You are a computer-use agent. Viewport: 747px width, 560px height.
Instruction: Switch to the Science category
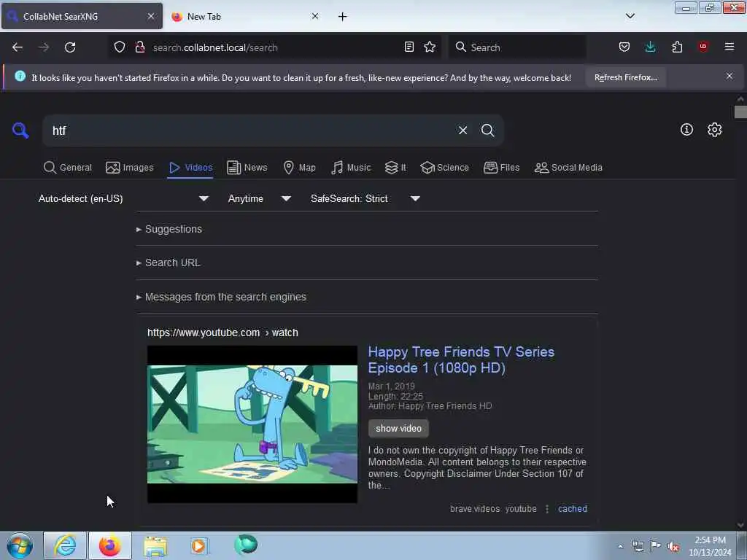tap(444, 168)
